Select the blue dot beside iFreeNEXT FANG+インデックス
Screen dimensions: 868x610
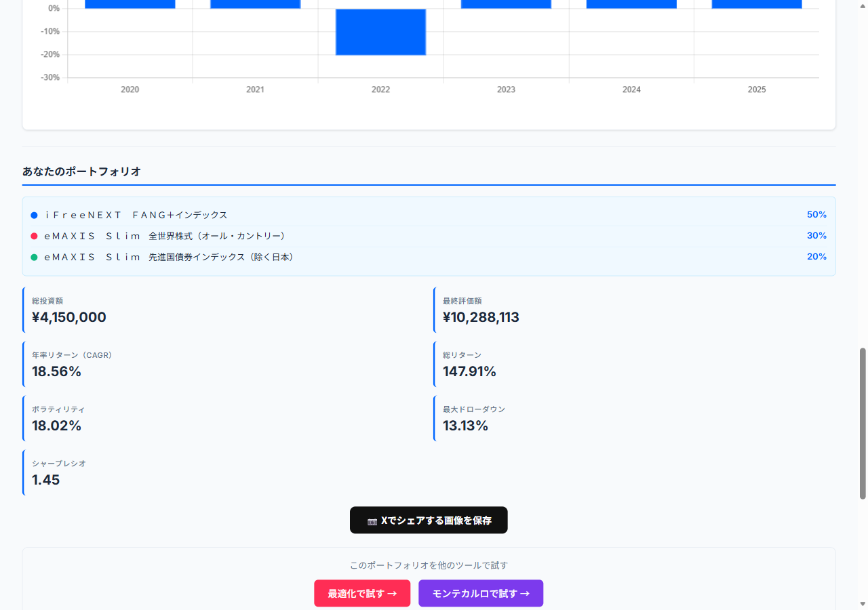point(34,215)
